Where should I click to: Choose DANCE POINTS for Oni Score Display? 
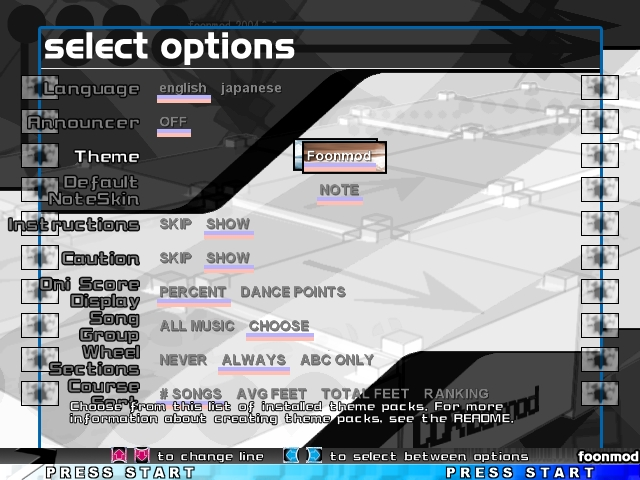tap(293, 292)
